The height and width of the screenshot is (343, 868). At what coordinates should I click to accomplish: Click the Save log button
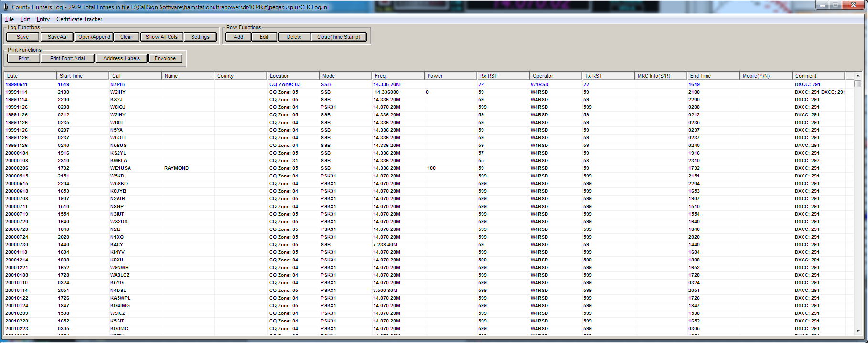click(23, 37)
